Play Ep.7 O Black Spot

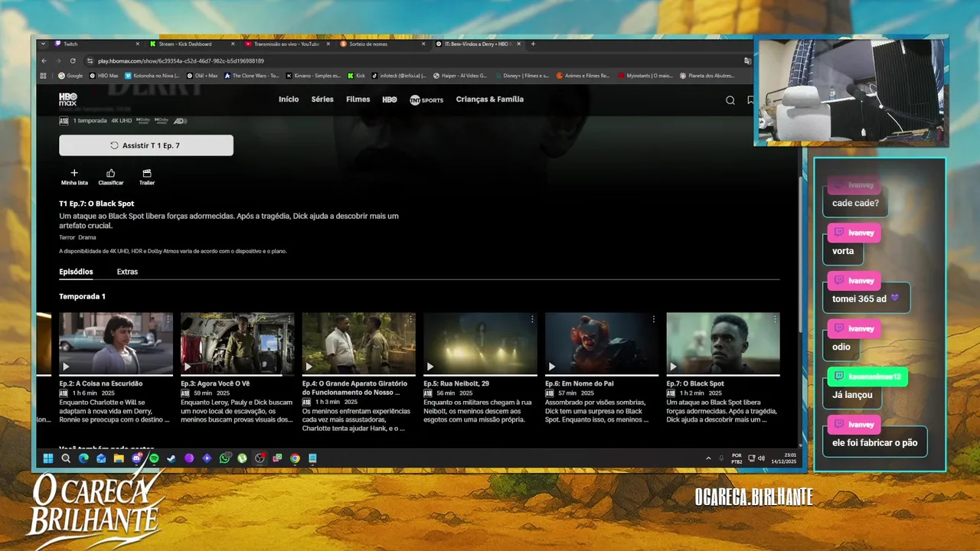click(x=673, y=367)
